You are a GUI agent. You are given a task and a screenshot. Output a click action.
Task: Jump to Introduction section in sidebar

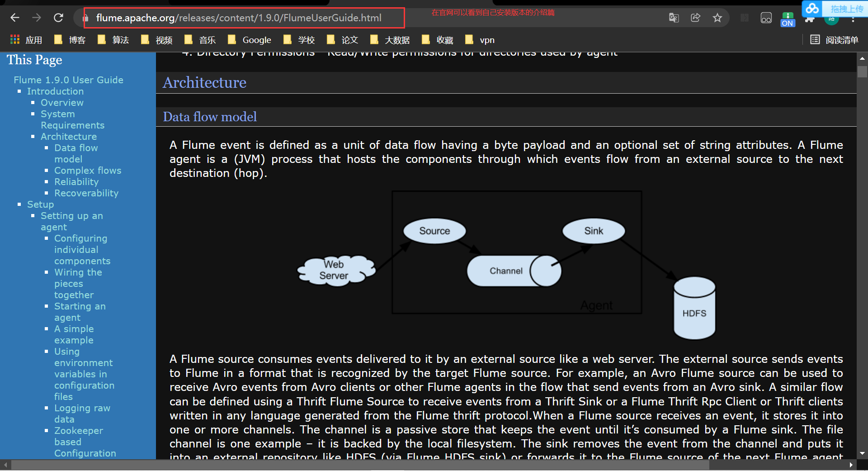[x=55, y=91]
